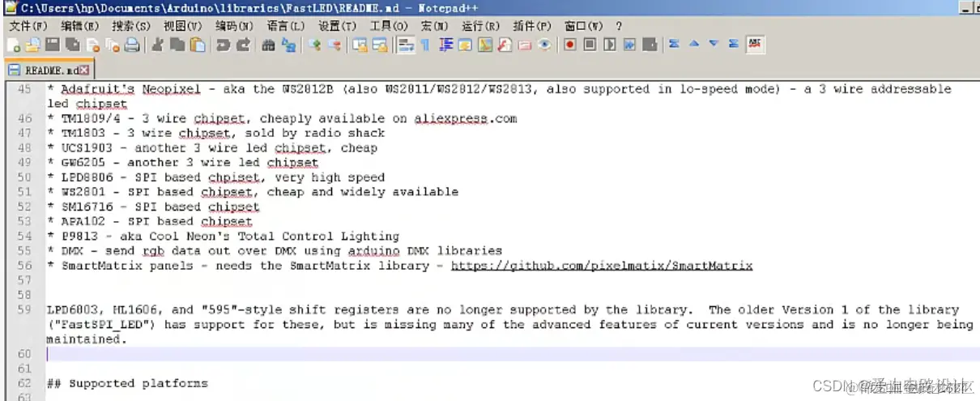The image size is (980, 401).
Task: Open the Document Map icon
Action: click(x=485, y=45)
